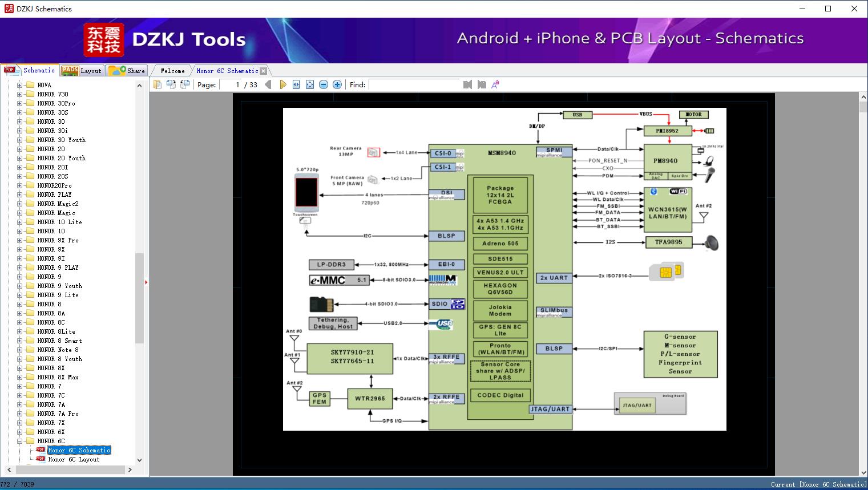The width and height of the screenshot is (868, 490).
Task: Zoom out with the minus icon
Action: [324, 84]
